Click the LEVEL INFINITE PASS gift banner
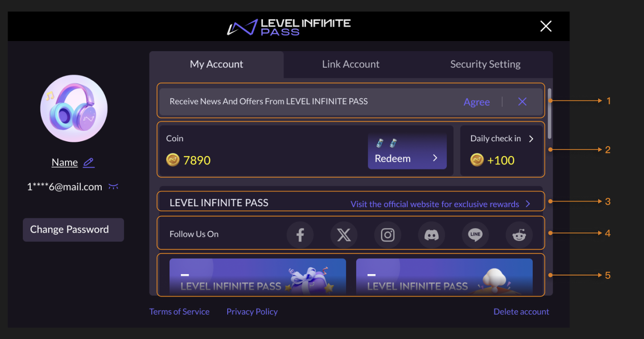The height and width of the screenshot is (339, 644). pyautogui.click(x=257, y=276)
